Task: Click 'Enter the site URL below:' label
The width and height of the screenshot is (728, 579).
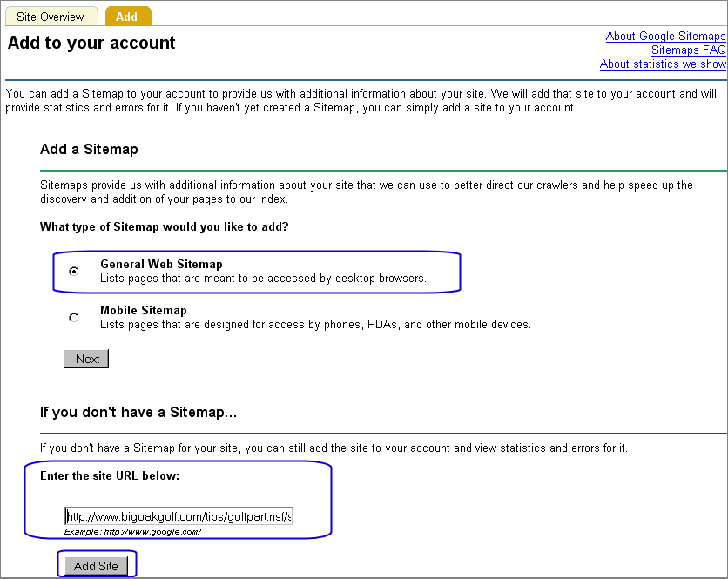Action: pos(110,475)
